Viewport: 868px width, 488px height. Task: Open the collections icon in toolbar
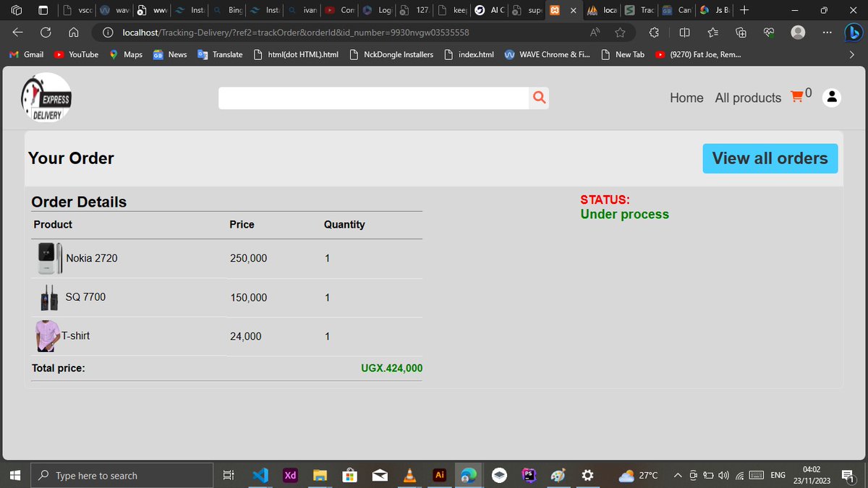741,33
